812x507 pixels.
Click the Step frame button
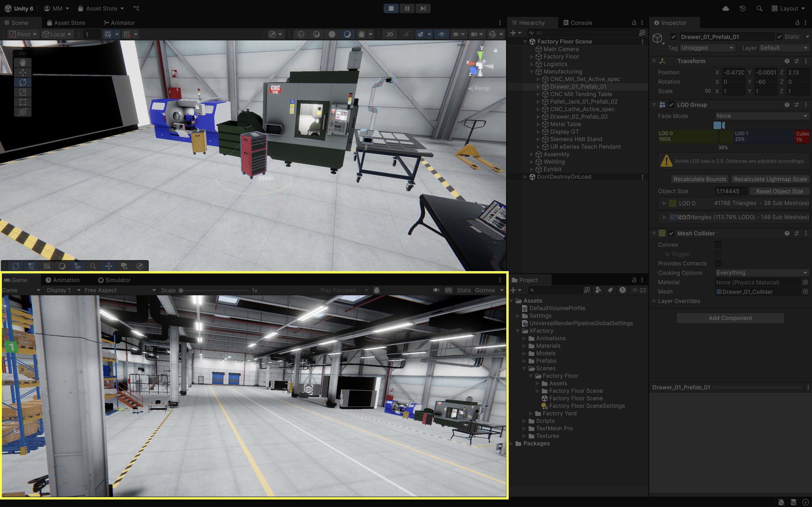[x=423, y=8]
